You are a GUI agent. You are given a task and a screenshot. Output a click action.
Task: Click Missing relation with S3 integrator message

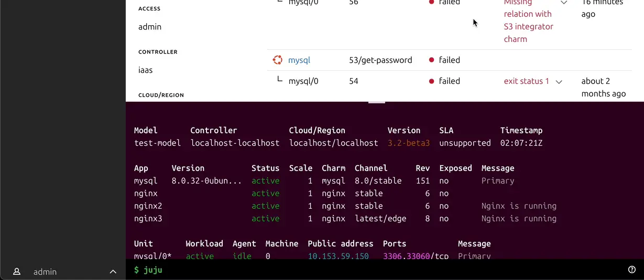(x=528, y=20)
